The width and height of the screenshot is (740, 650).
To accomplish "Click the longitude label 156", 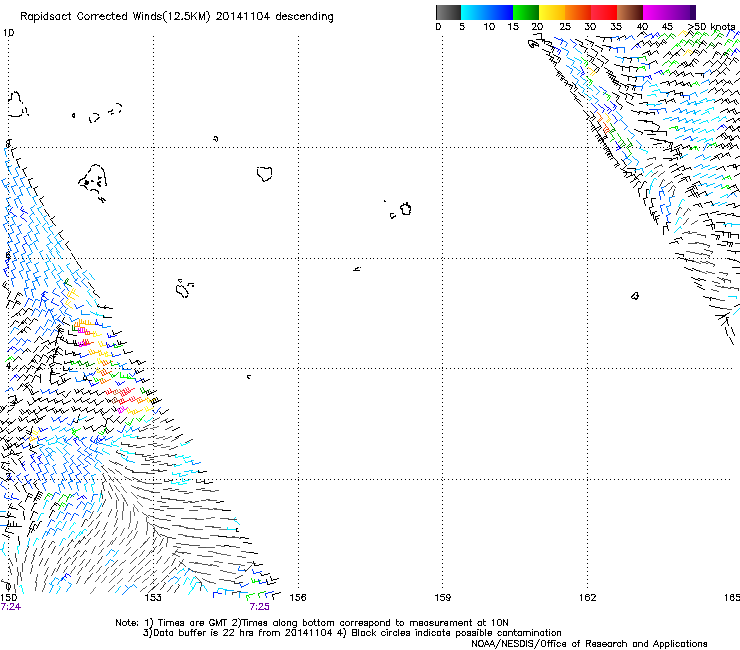I will click(298, 598).
